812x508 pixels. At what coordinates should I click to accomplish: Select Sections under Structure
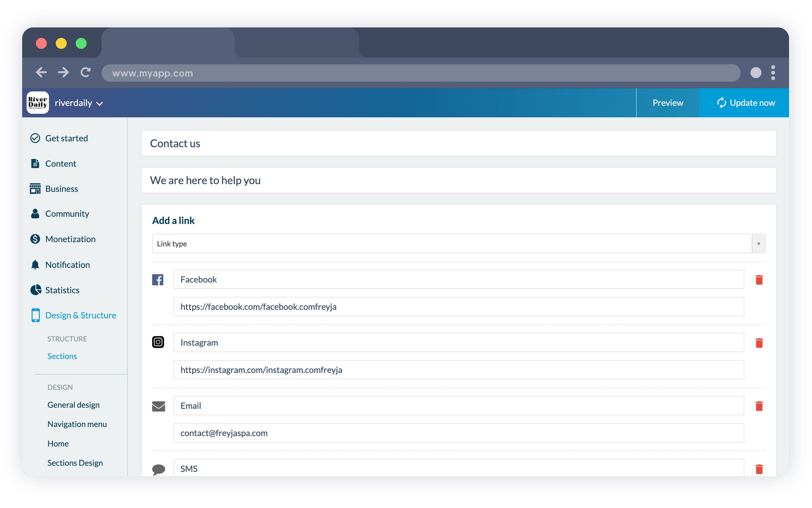click(62, 356)
